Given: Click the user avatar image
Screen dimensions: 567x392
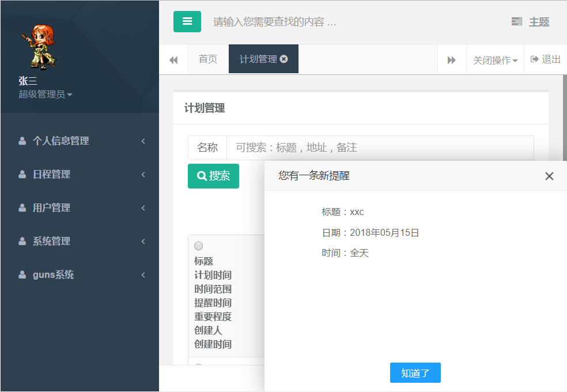Looking at the screenshot, I should 40,47.
